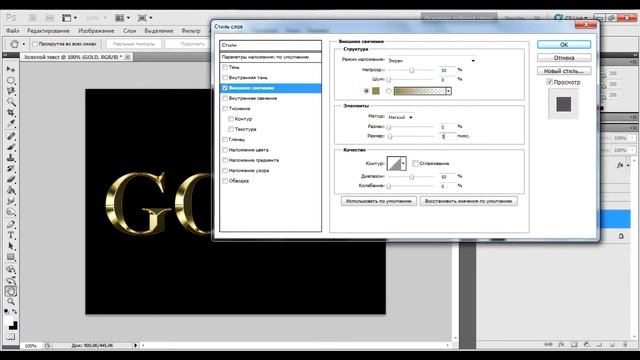Click Использовать по умолчанию button
The height and width of the screenshot is (360, 640).
point(379,201)
